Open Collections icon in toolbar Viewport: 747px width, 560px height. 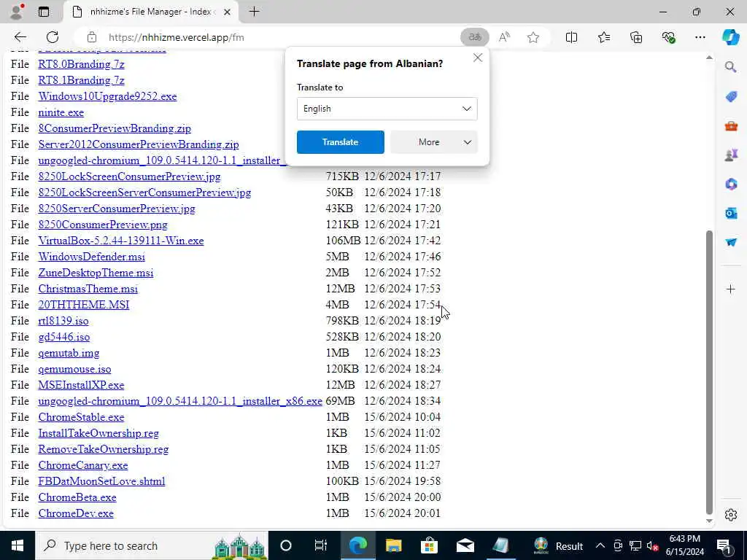(636, 37)
